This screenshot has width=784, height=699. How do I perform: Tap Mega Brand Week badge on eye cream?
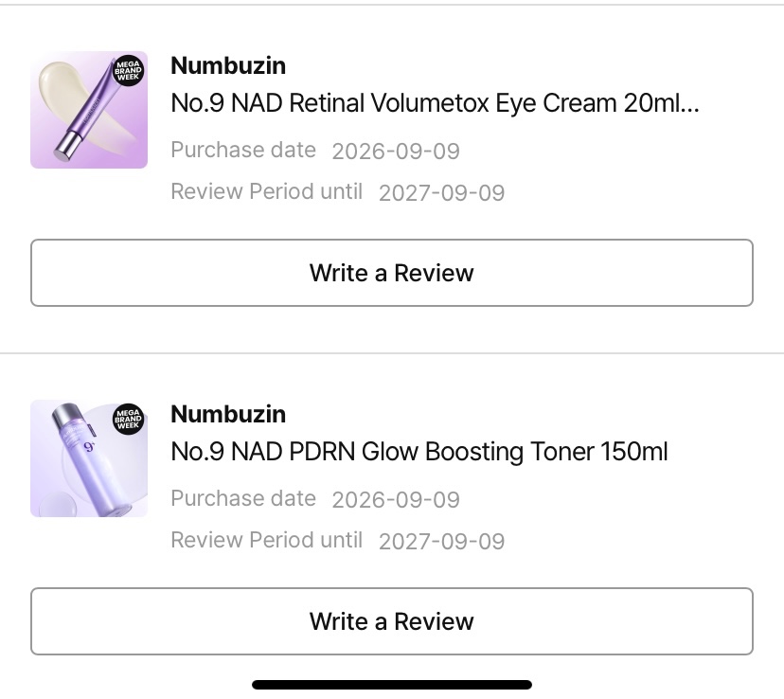(128, 70)
